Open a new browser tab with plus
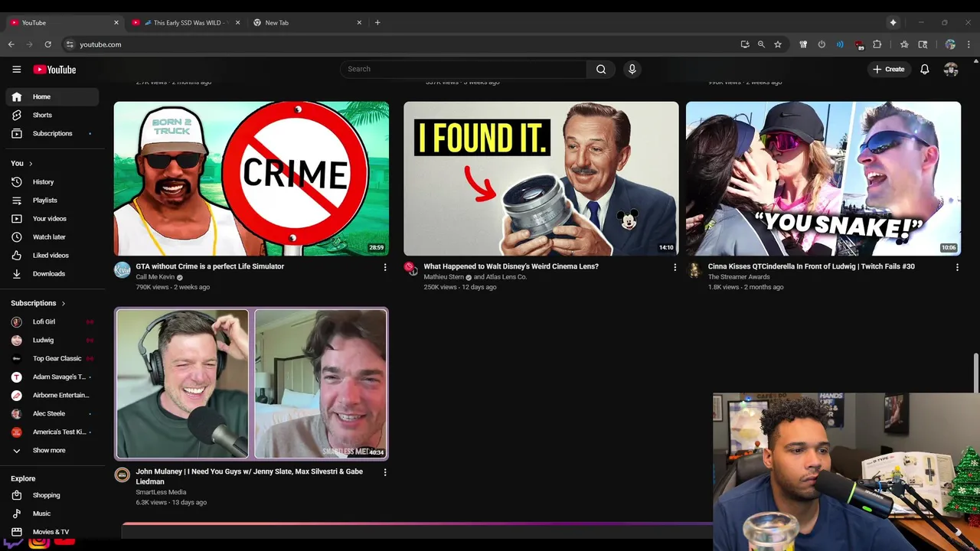This screenshot has width=980, height=551. pyautogui.click(x=377, y=22)
